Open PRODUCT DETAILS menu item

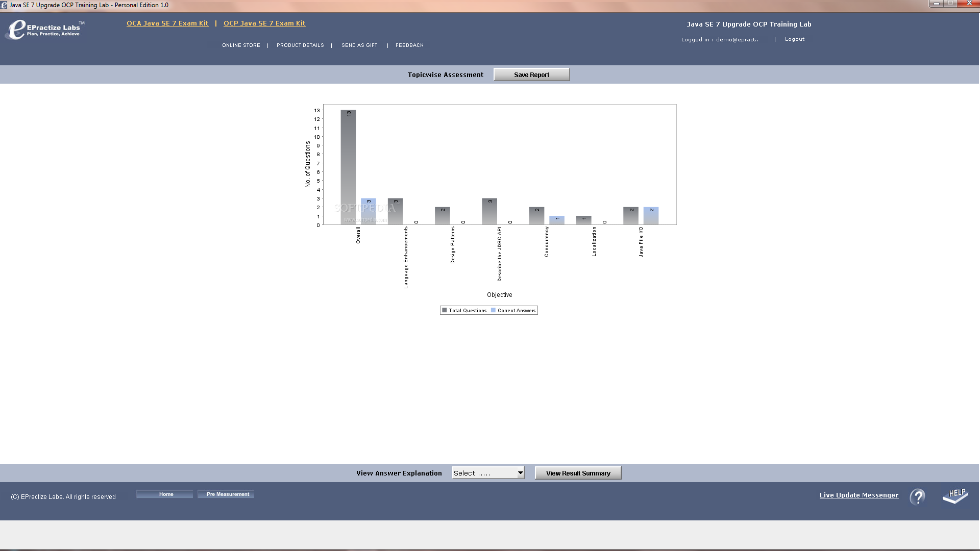(x=300, y=45)
